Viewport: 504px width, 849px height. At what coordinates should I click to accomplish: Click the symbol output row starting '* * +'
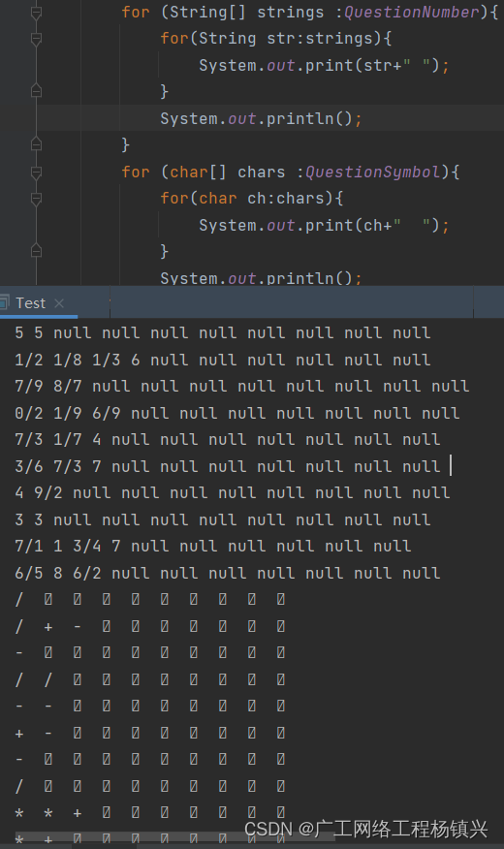click(x=150, y=813)
